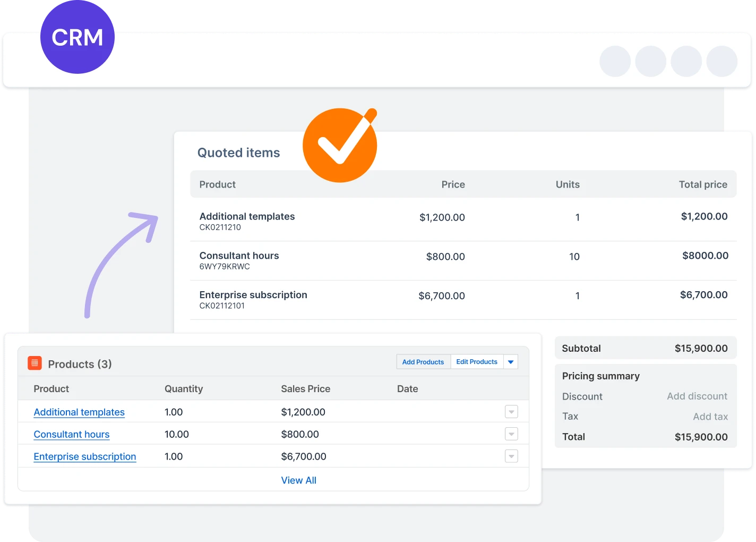756x542 pixels.
Task: Click the Edit Products button
Action: tap(477, 361)
